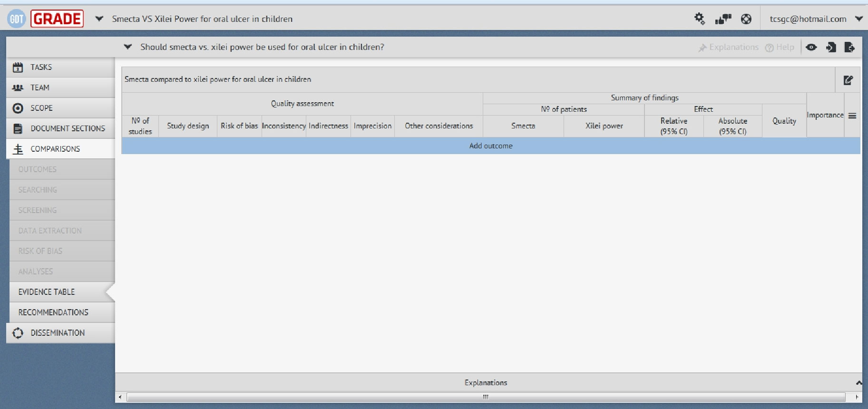Click the ANALYSES submenu item

point(62,272)
